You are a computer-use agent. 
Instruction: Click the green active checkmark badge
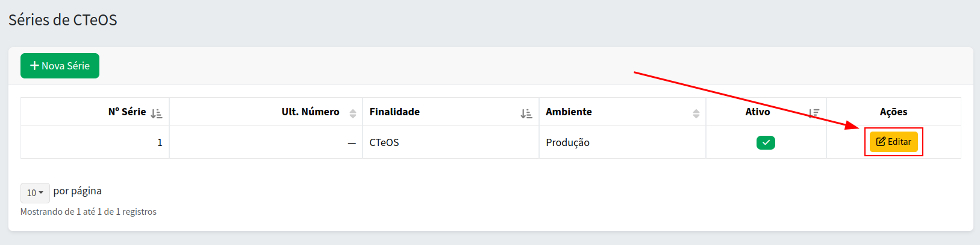(766, 142)
